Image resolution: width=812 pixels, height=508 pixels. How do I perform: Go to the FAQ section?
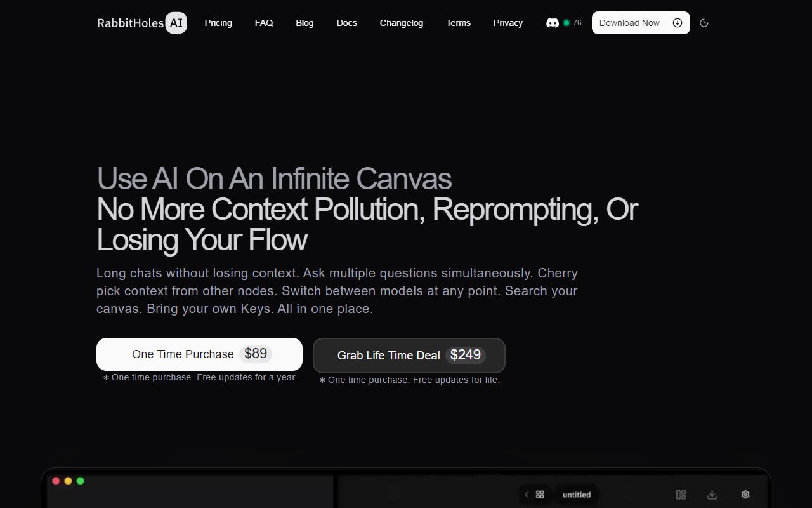click(x=264, y=23)
